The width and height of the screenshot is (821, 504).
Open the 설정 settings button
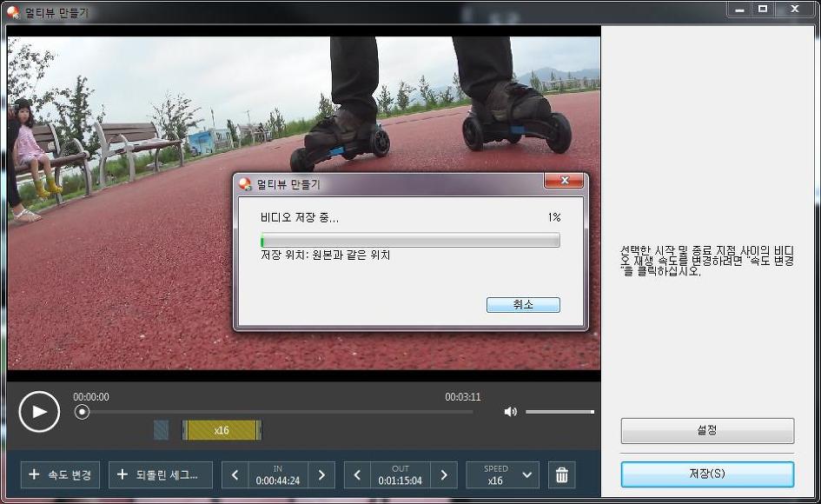(x=707, y=431)
